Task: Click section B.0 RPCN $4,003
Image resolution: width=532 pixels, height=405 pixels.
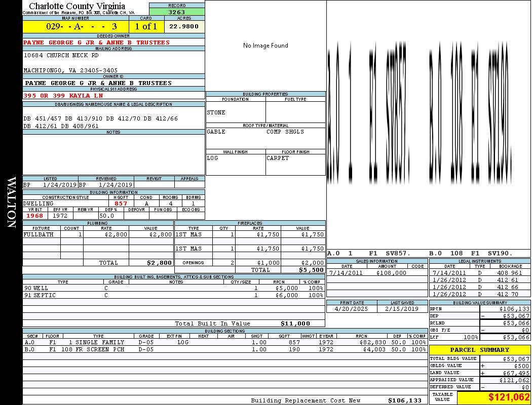Action: pos(374,350)
